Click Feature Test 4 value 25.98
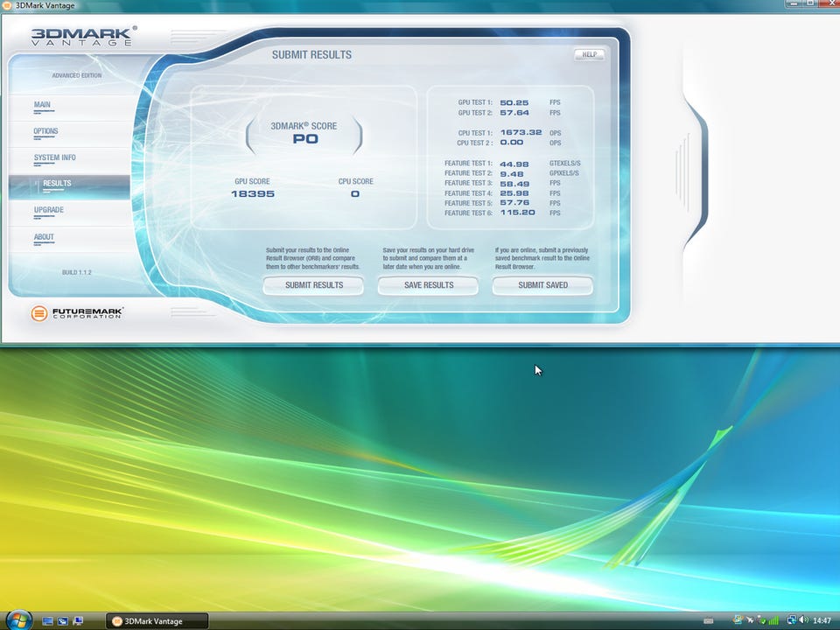840x630 pixels. pos(514,193)
